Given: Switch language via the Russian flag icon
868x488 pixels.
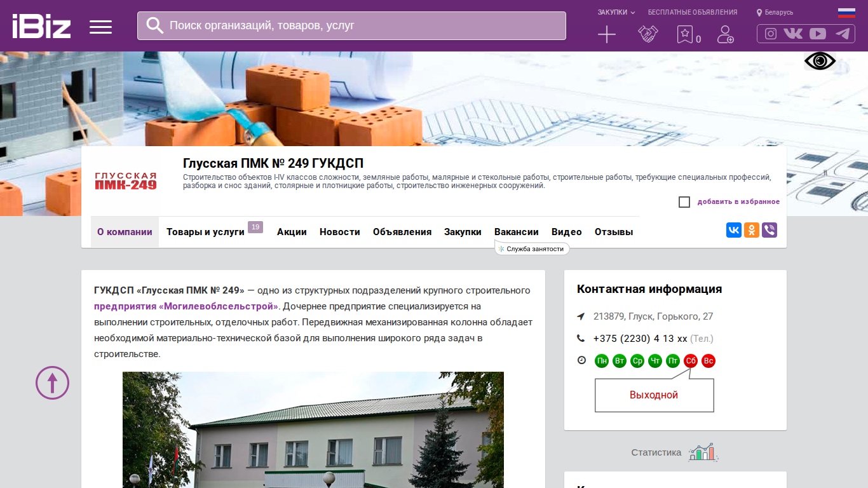Looking at the screenshot, I should [846, 12].
